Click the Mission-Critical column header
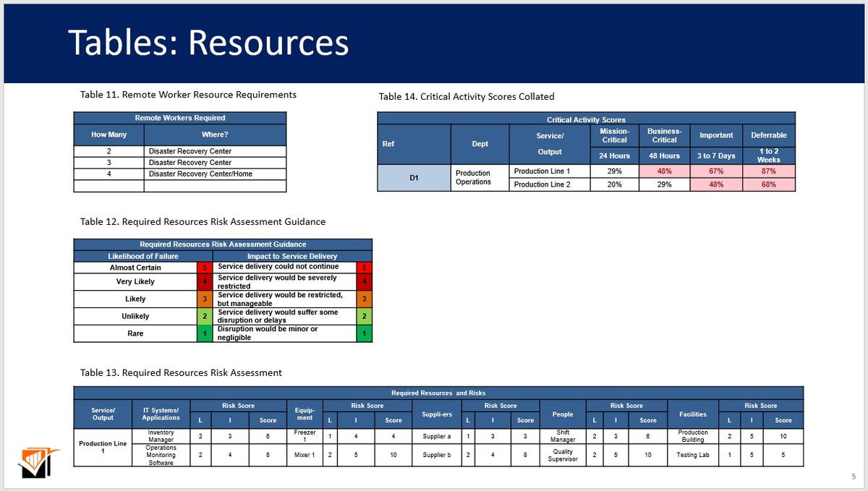868x491 pixels. (x=614, y=135)
